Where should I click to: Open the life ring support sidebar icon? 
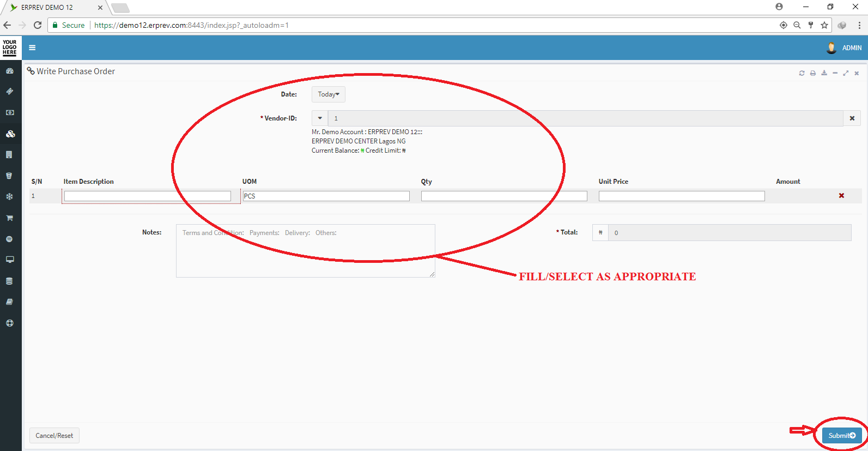click(10, 323)
